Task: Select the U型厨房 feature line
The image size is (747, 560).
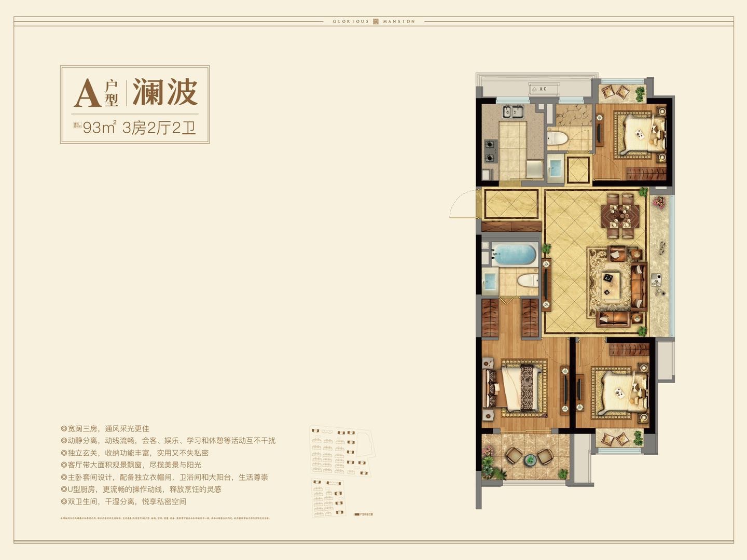Action: 141,489
